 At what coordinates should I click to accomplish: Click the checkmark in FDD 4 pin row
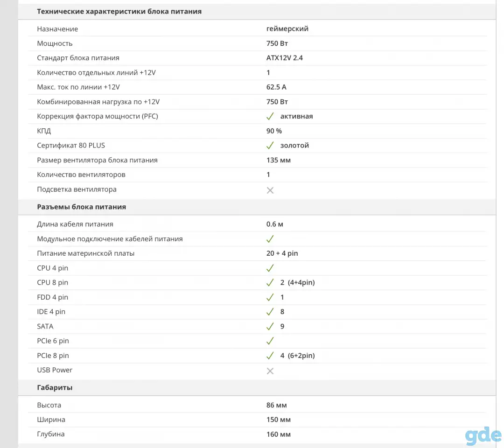coord(270,297)
